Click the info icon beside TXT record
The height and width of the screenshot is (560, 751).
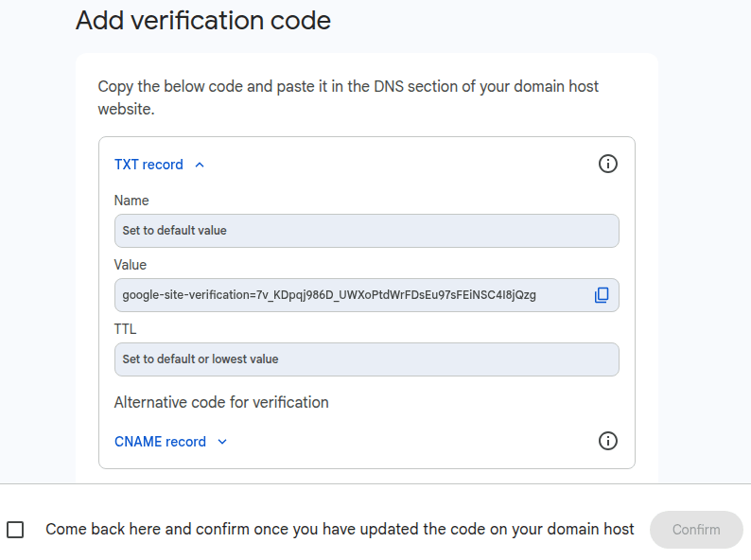tap(608, 164)
